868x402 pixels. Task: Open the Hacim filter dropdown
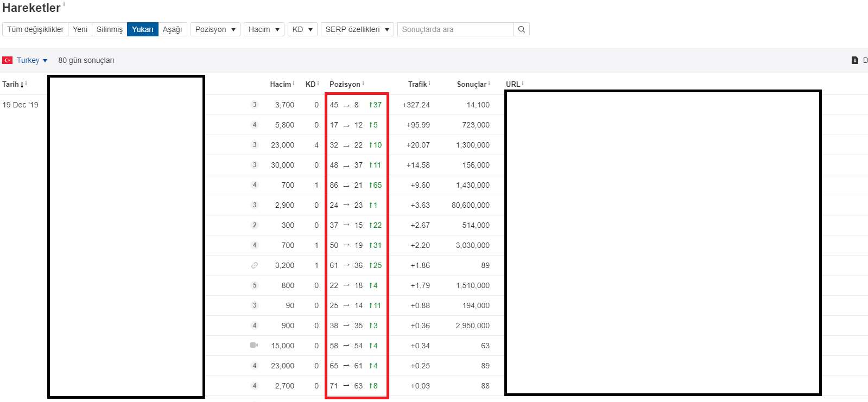pos(264,29)
